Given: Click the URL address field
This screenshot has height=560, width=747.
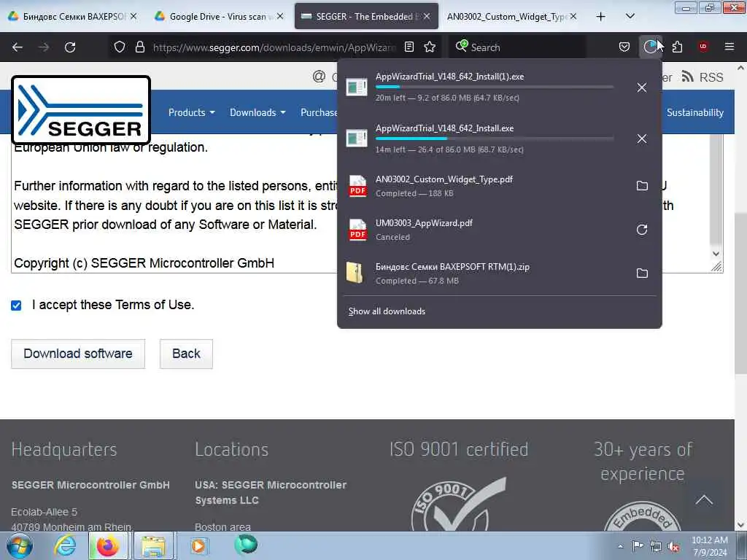Looking at the screenshot, I should 274,47.
